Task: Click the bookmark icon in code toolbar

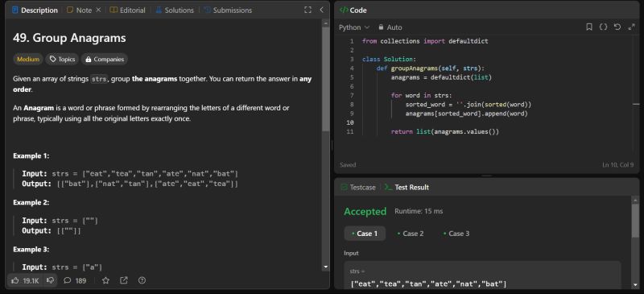Action: click(x=589, y=27)
